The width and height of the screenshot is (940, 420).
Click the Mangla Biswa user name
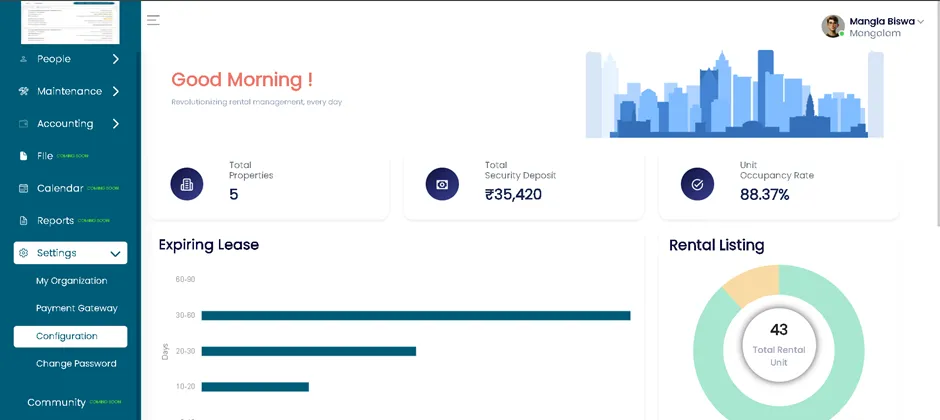[882, 22]
